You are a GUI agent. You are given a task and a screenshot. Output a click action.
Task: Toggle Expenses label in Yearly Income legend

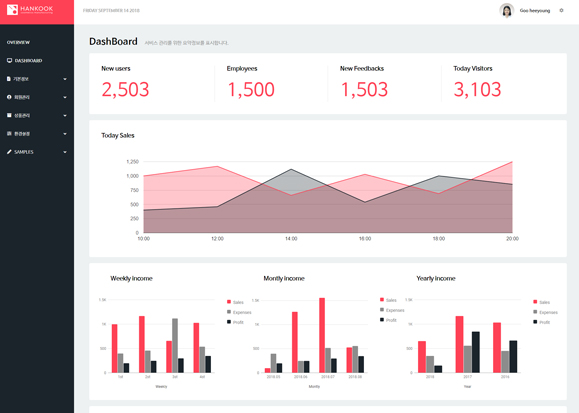(x=548, y=313)
